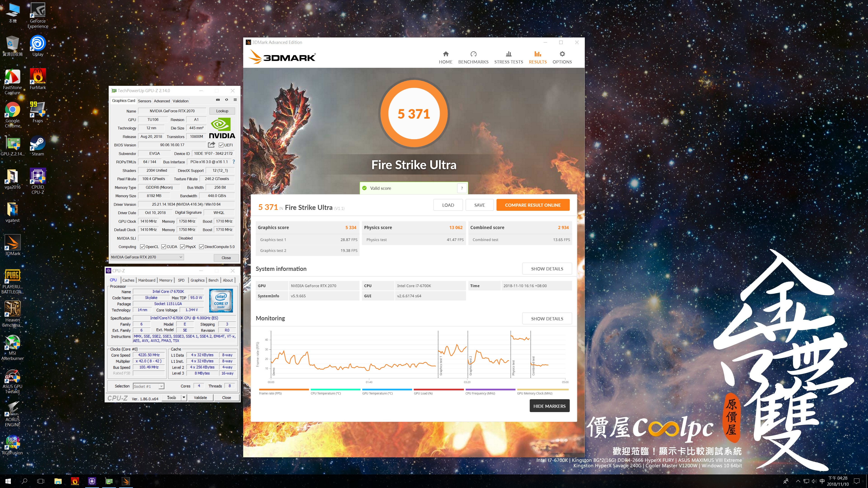The height and width of the screenshot is (488, 868).
Task: Switch to the GPU-Z Validation tab
Action: tap(180, 101)
